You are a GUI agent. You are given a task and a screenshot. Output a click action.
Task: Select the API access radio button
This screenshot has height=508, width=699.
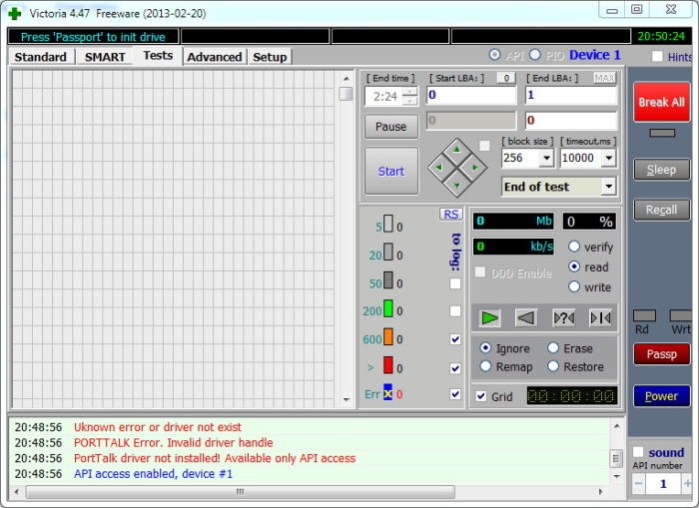click(494, 54)
